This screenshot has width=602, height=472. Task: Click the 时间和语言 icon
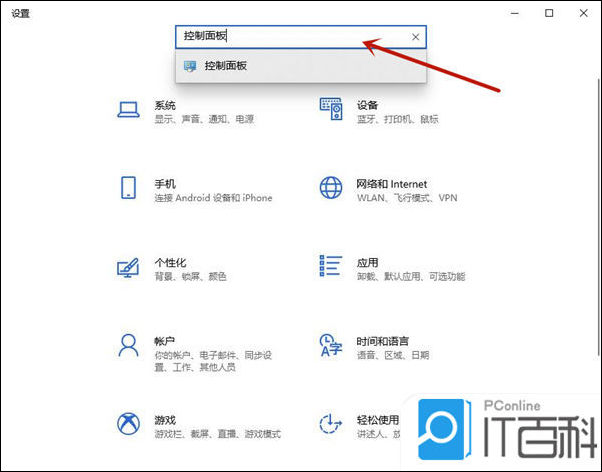(331, 346)
